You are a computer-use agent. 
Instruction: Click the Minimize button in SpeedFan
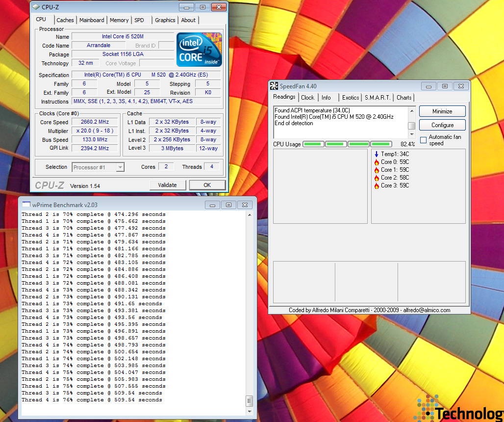pos(442,111)
